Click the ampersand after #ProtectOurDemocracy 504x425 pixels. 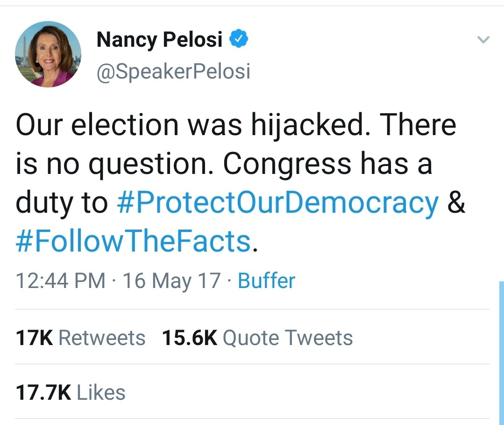456,203
